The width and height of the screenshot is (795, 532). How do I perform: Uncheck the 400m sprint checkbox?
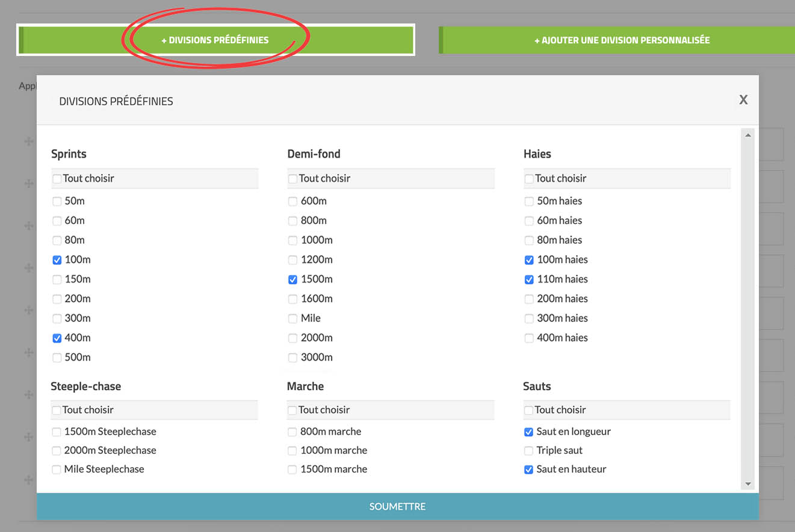pos(57,338)
